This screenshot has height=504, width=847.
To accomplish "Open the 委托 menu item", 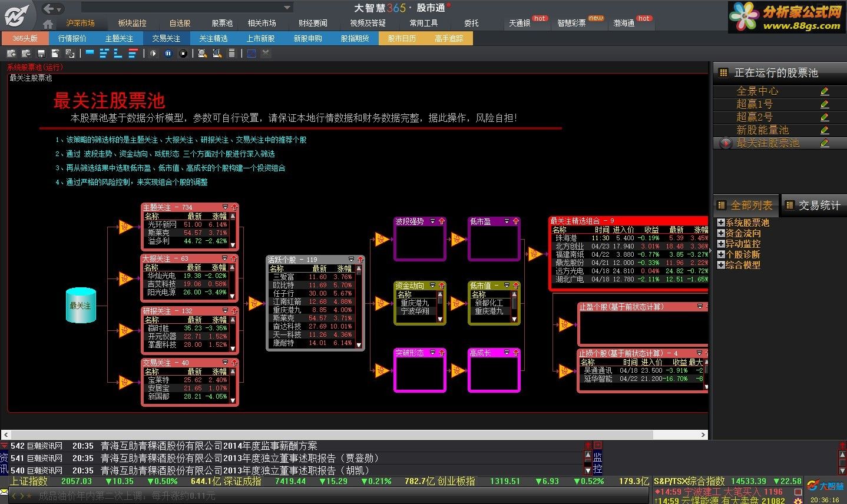I will click(471, 23).
